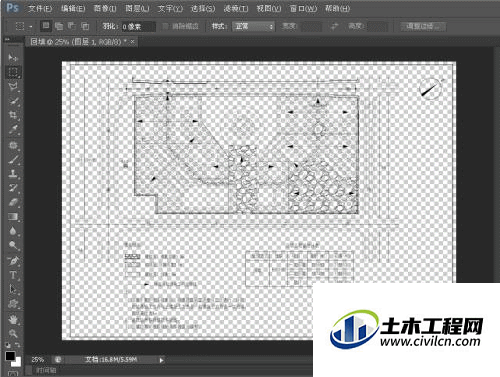500x377 pixels.
Task: Open the 文件(F) menu
Action: click(x=40, y=8)
